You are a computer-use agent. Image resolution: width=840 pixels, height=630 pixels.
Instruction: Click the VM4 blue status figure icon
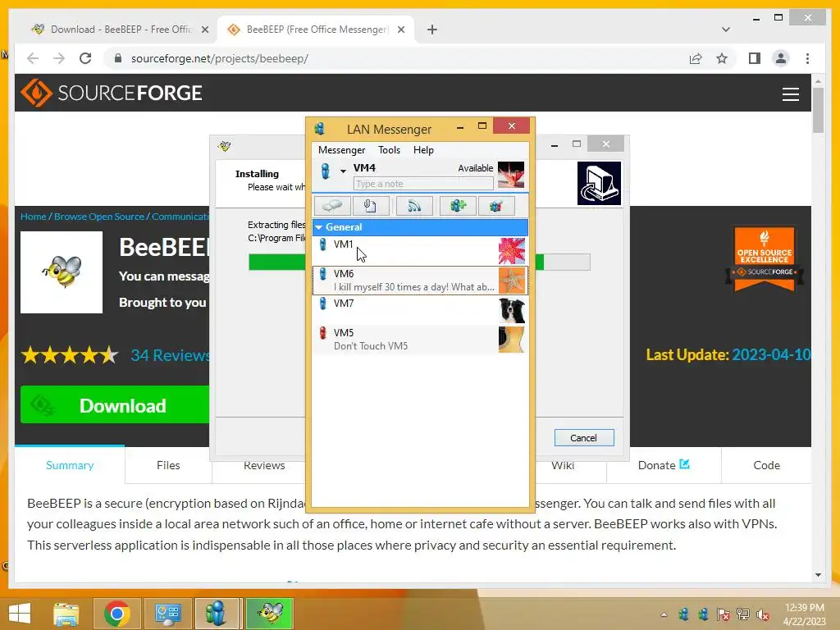click(325, 171)
